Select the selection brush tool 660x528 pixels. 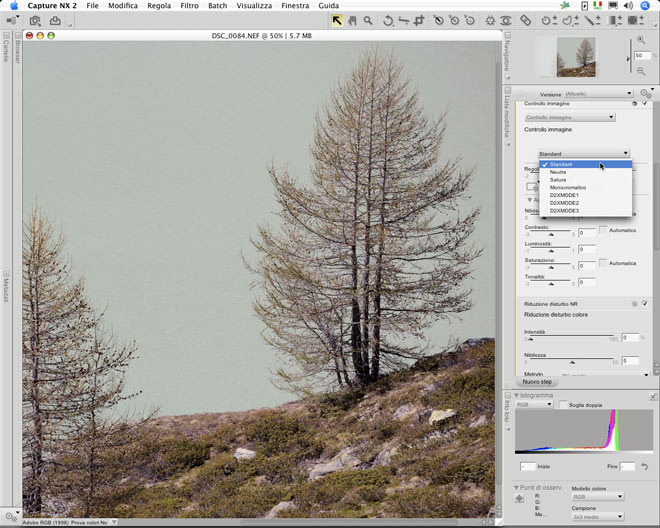tap(592, 20)
